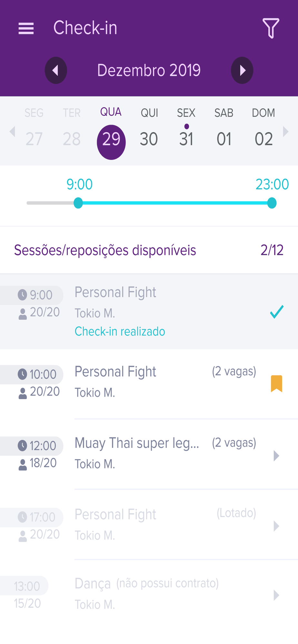Expand Dança session chevron
Screen dimensions: 298x644
pos(276,595)
